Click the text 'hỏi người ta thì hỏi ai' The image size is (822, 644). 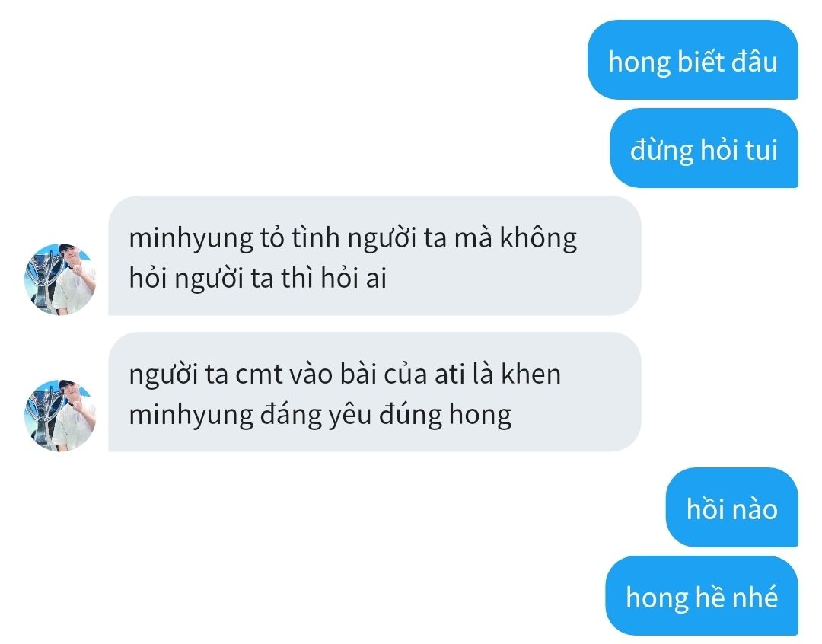pyautogui.click(x=257, y=278)
